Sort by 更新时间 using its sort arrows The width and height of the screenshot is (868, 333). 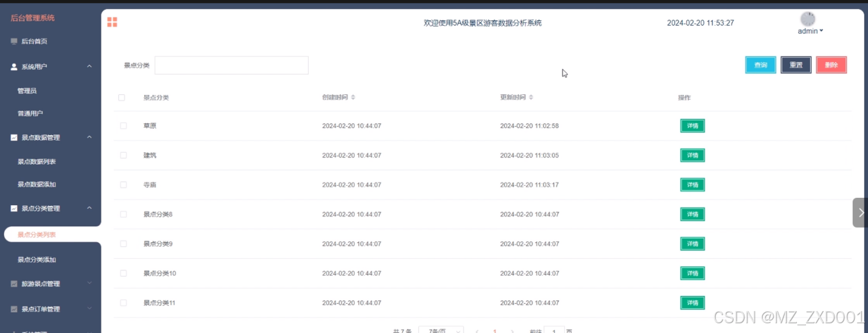(531, 97)
